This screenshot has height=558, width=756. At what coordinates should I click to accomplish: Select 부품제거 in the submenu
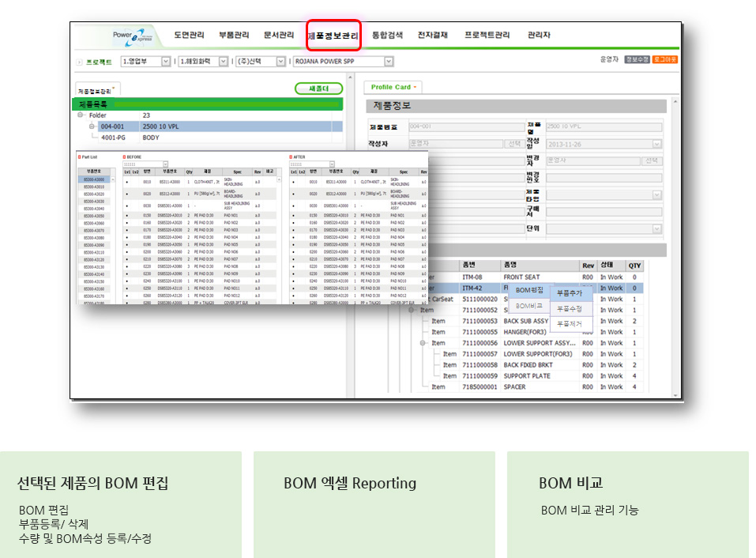(x=570, y=323)
